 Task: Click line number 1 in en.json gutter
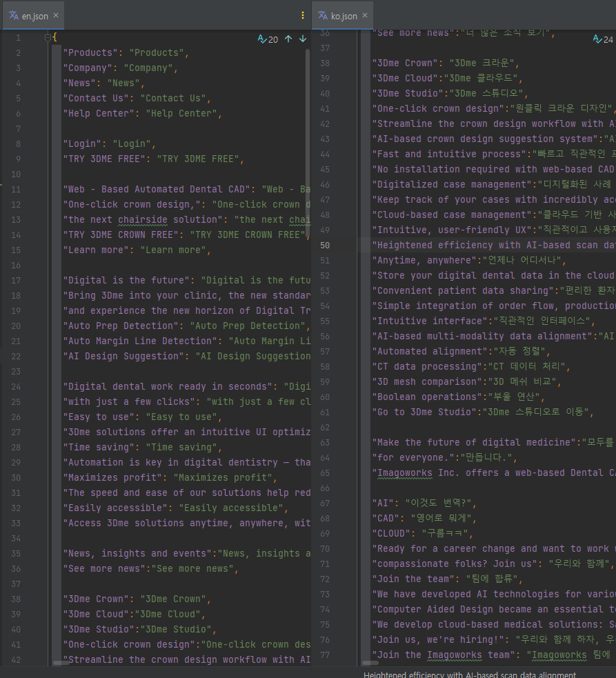coord(18,38)
